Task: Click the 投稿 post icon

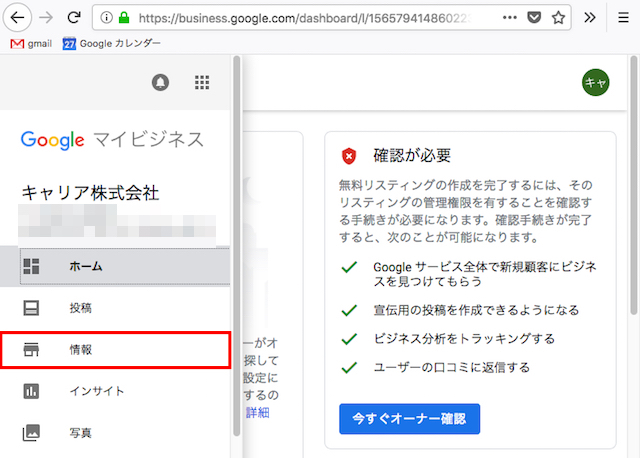Action: tap(31, 308)
